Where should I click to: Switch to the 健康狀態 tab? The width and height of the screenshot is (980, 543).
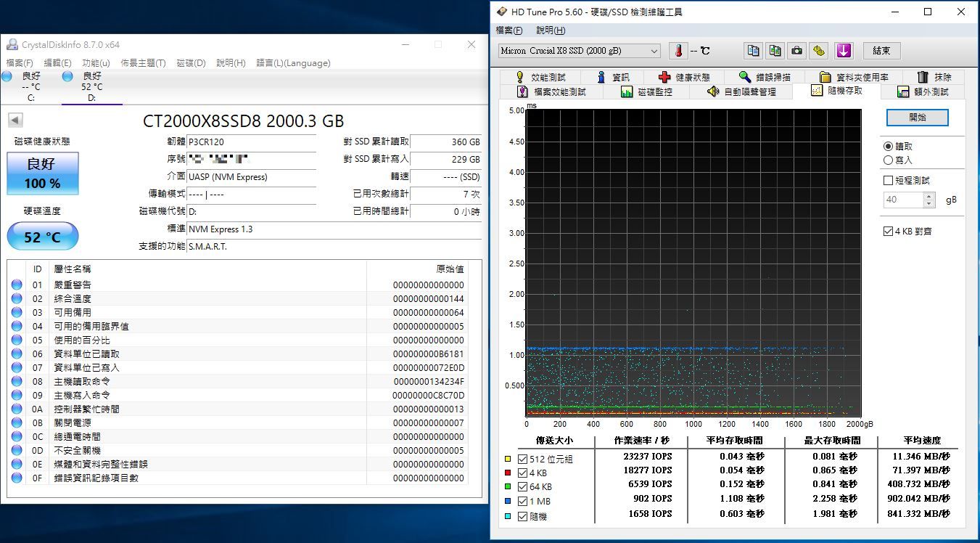(x=684, y=77)
